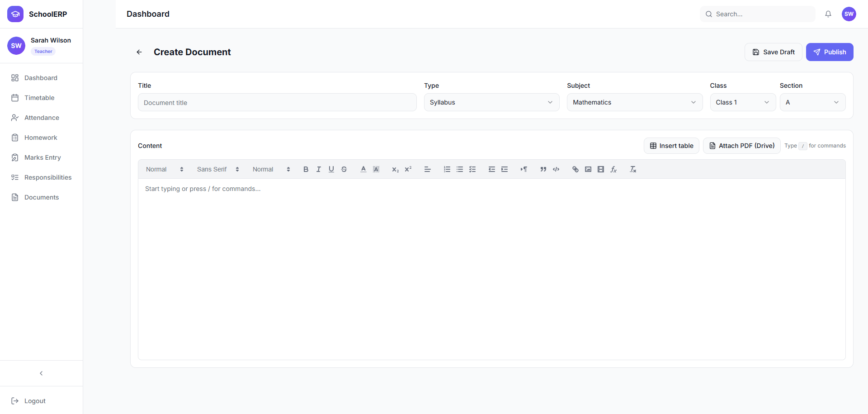This screenshot has width=868, height=414.
Task: Click the Teacher role badge
Action: tap(43, 52)
